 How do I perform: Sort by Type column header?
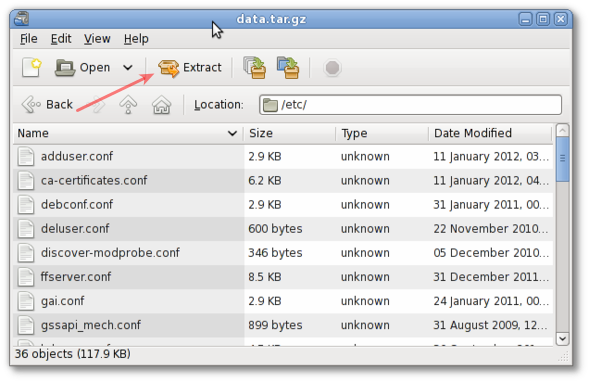click(382, 133)
